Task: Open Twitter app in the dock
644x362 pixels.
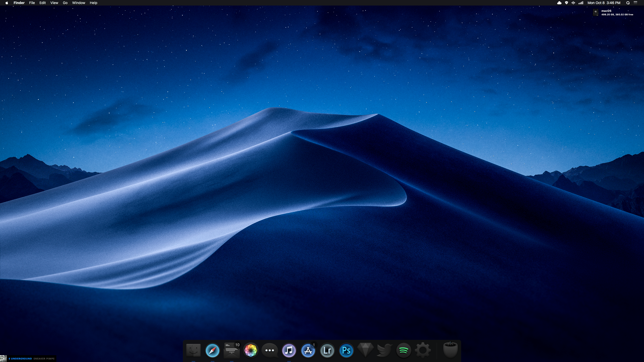Action: 384,350
